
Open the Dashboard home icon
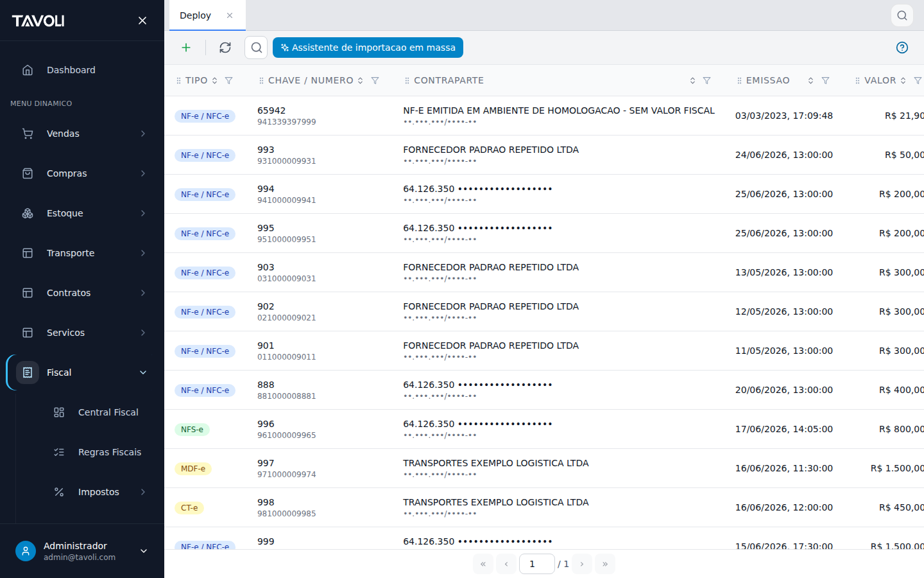(x=28, y=70)
